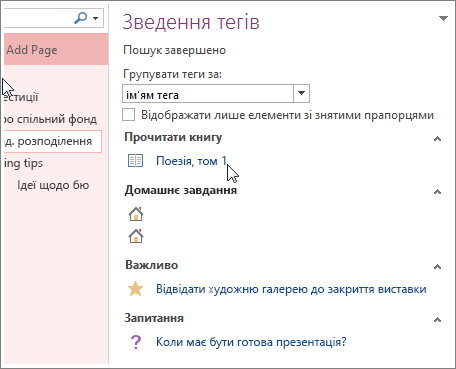
Task: Select the 'Ідеї щодо бю' subpage
Action: click(x=53, y=185)
